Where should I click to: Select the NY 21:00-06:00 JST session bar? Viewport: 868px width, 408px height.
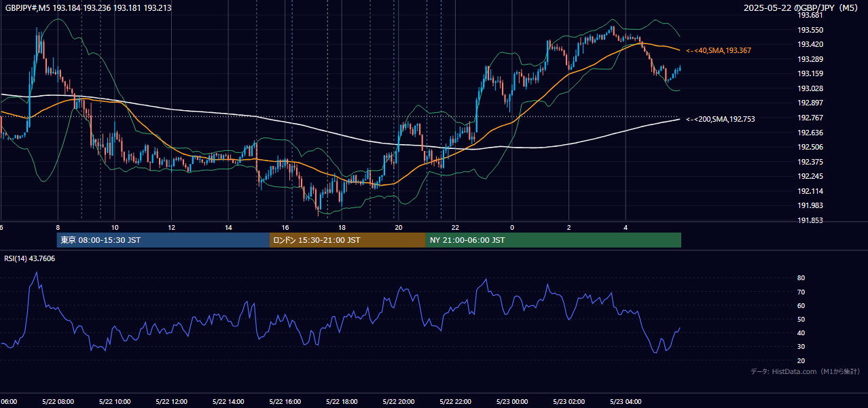pos(554,240)
